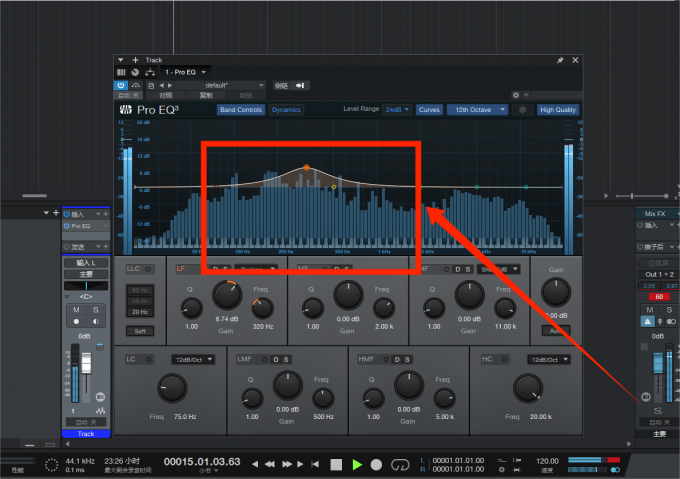Viewport: 680px width, 479px height.
Task: Click the Record button in transport
Action: (x=376, y=465)
